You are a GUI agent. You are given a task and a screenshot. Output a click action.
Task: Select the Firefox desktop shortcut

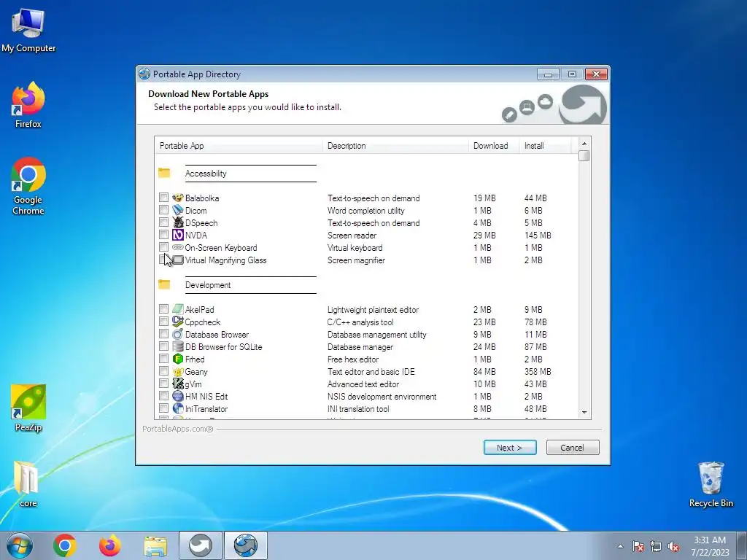(x=28, y=105)
